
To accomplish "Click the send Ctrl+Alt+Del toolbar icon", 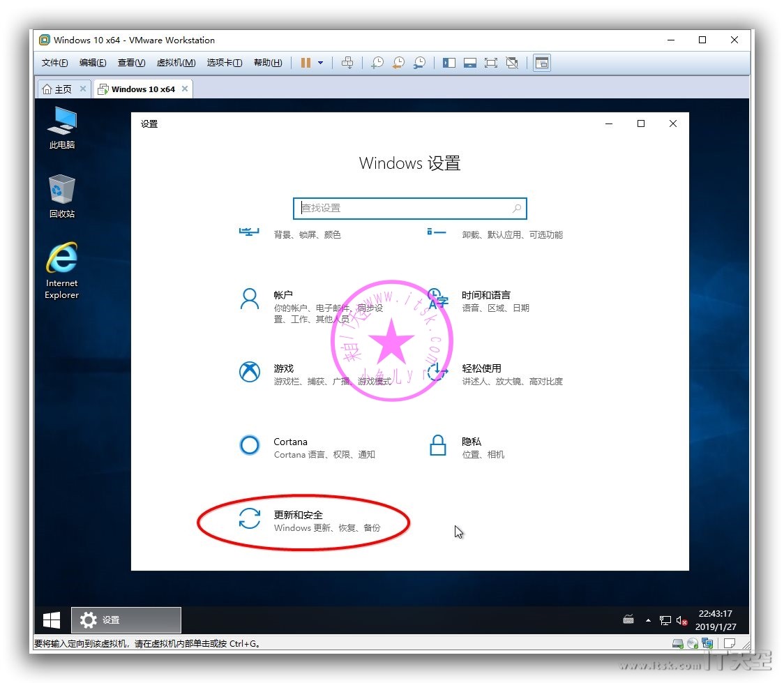I will pos(347,63).
